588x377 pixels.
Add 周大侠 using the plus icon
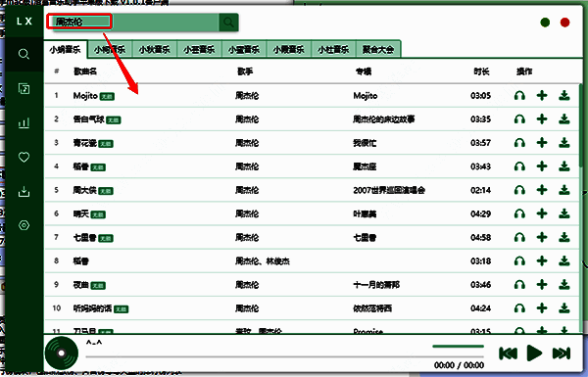pos(542,190)
